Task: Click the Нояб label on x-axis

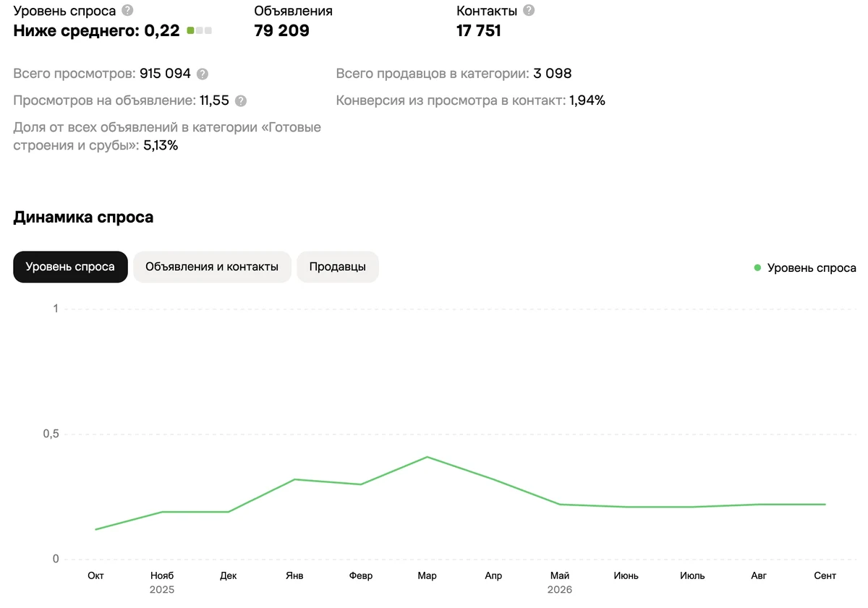Action: tap(162, 575)
